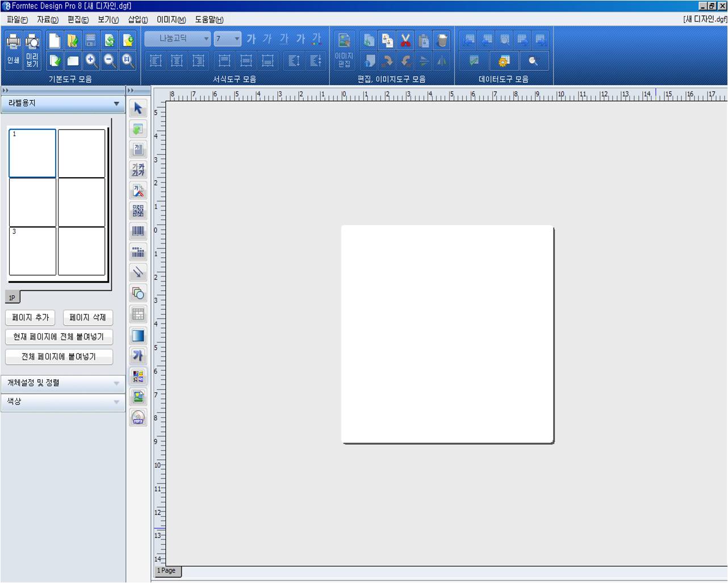Open the 보기 menu
728x583 pixels.
pyautogui.click(x=108, y=19)
